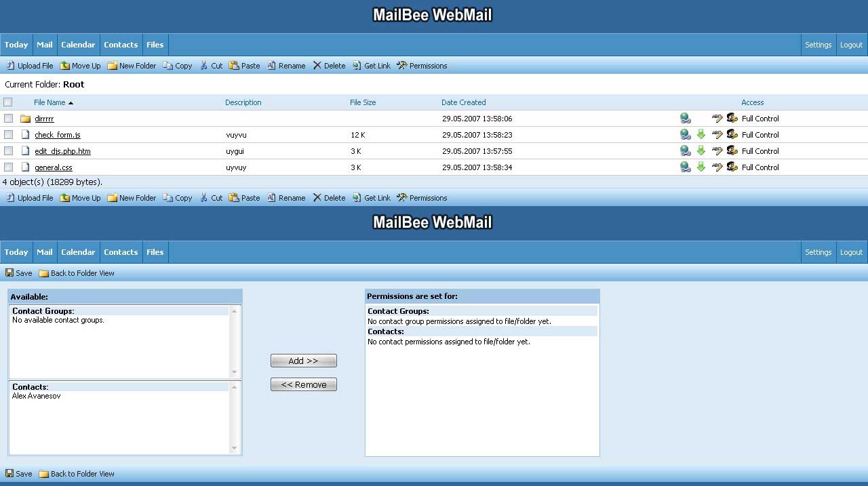The image size is (868, 486).
Task: Open the edit_dis.php.htm file link
Action: pos(62,151)
